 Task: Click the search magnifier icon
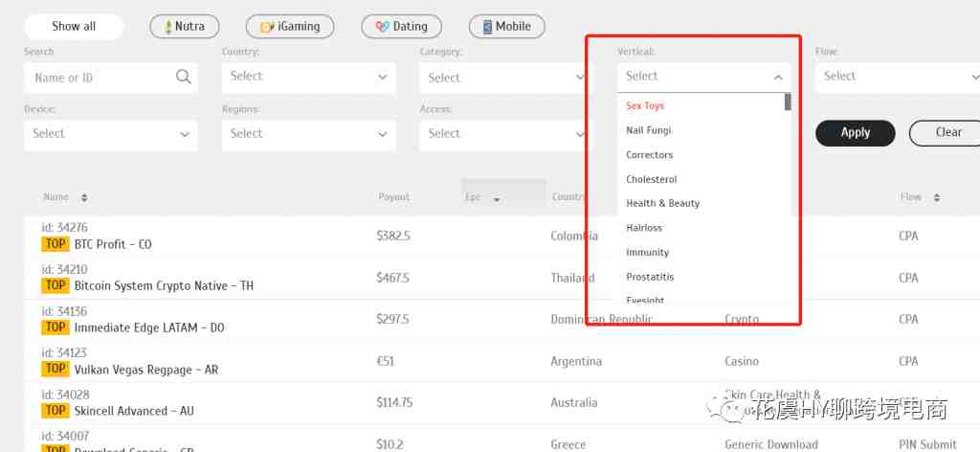pos(184,78)
